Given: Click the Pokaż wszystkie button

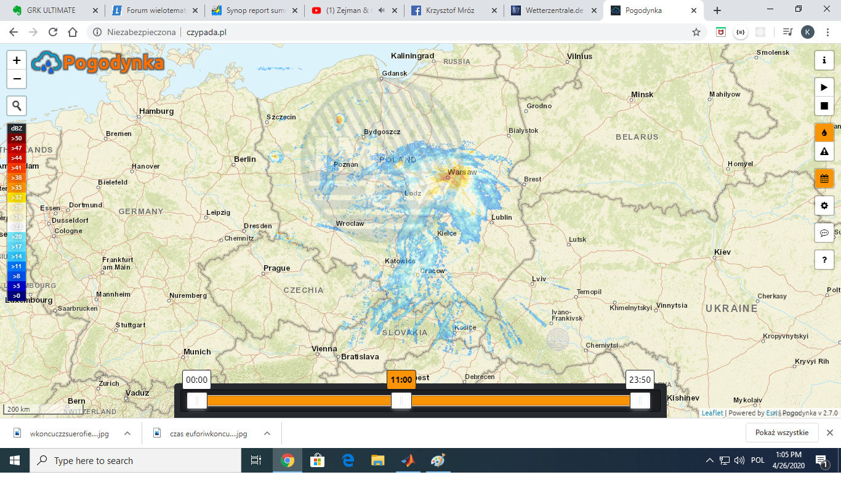Looking at the screenshot, I should pos(781,433).
